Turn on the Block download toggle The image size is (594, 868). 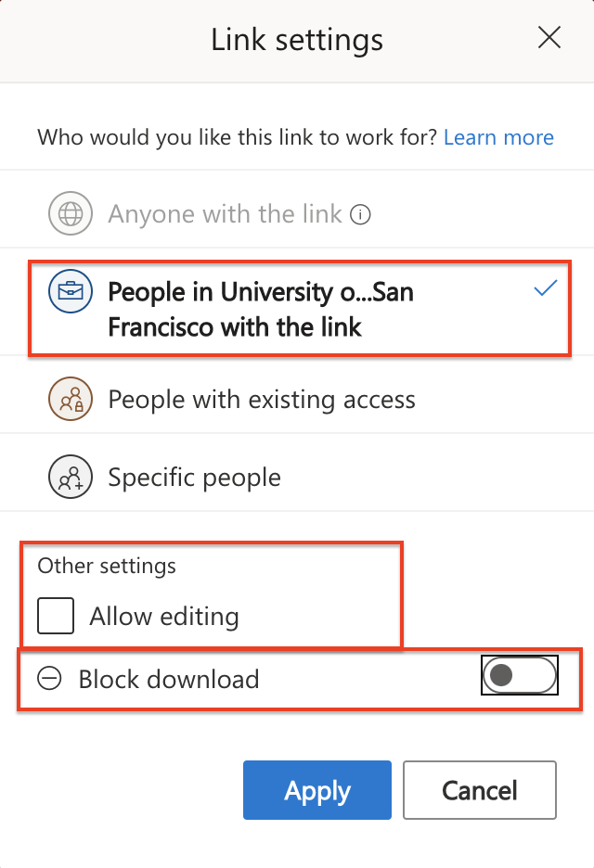click(519, 676)
